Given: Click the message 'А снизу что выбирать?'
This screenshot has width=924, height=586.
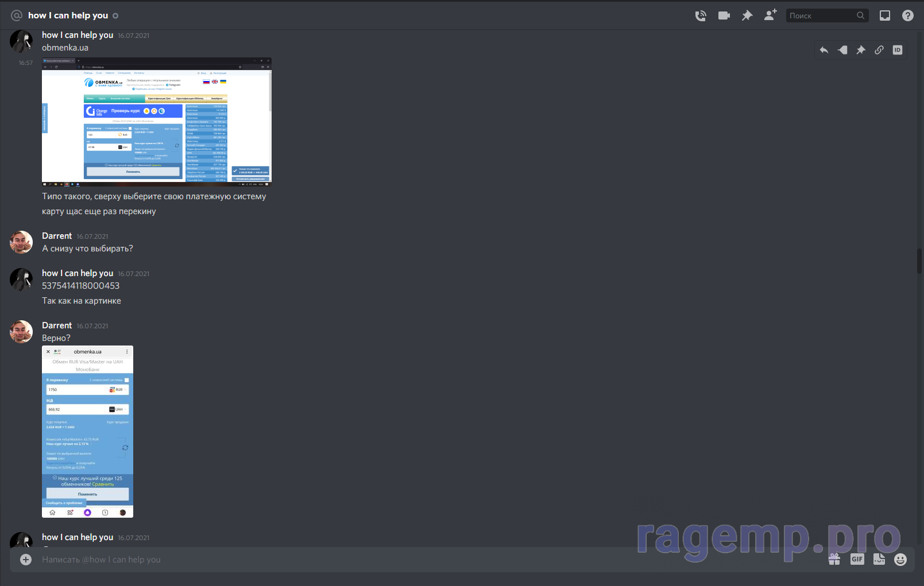Looking at the screenshot, I should (x=87, y=249).
